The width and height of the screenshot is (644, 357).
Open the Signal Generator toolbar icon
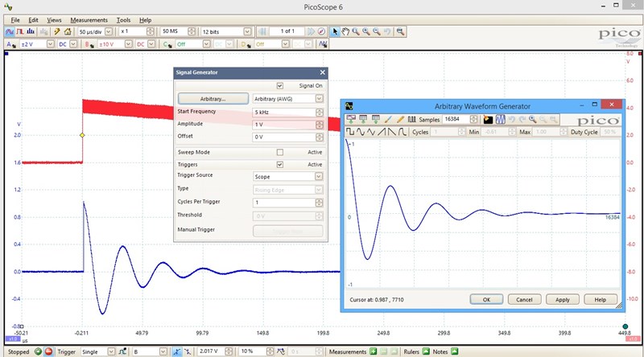[x=324, y=44]
